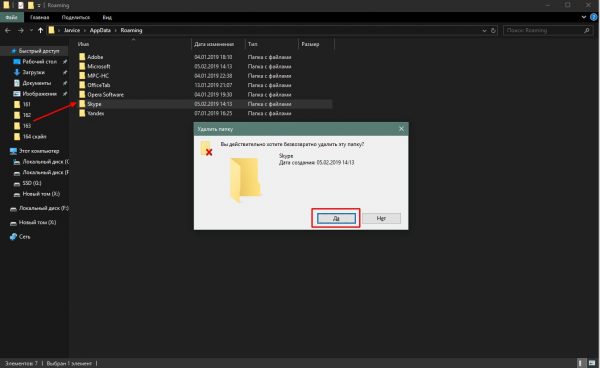The width and height of the screenshot is (600, 368).
Task: Open recent locations dropdown arrow
Action: tap(31, 30)
